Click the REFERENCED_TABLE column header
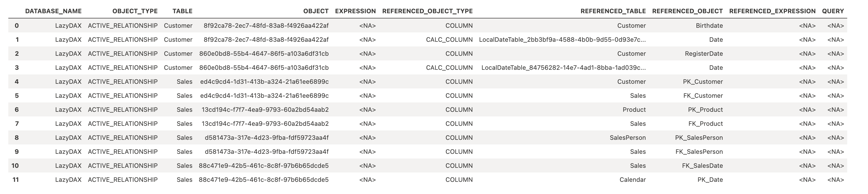The height and width of the screenshot is (194, 868). coord(613,11)
